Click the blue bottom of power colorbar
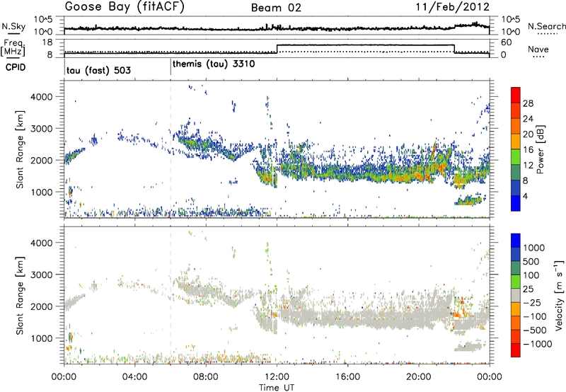566x392 pixels. pyautogui.click(x=516, y=203)
